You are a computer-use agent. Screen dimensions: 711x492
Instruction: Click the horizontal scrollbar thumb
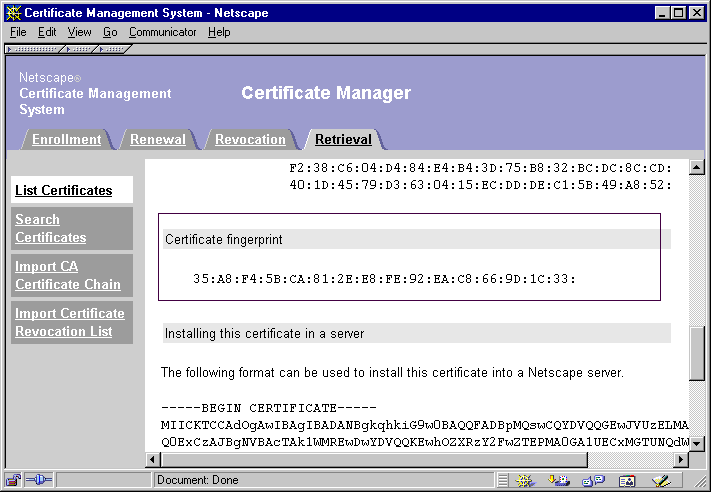[374, 459]
